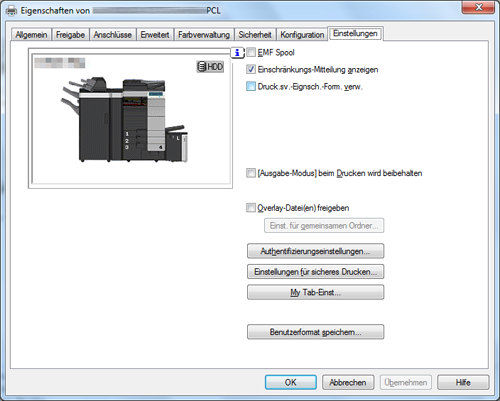500x401 pixels.
Task: Open Hilfe for this dialog
Action: point(463,382)
